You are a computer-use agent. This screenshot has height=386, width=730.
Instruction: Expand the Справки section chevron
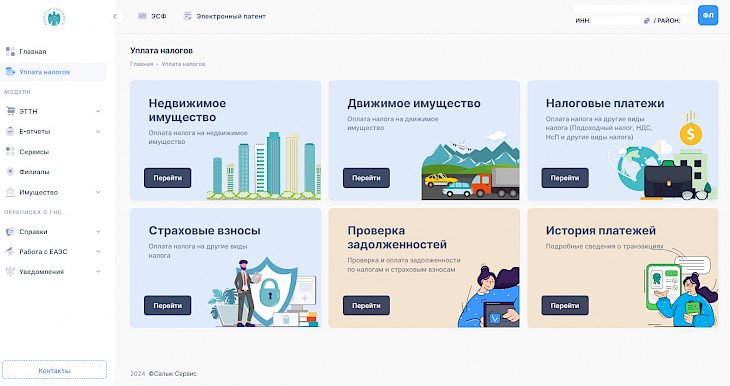(98, 231)
